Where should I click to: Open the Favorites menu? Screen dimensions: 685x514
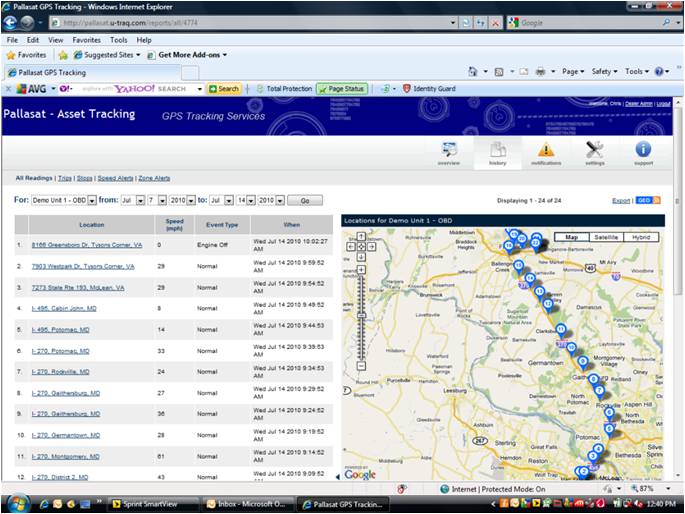tap(86, 40)
